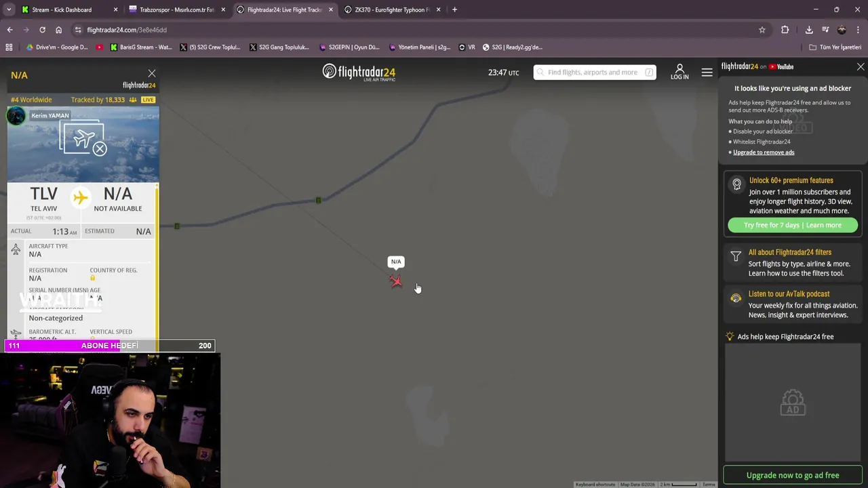Click Upgrade to remove ads link

pos(764,152)
